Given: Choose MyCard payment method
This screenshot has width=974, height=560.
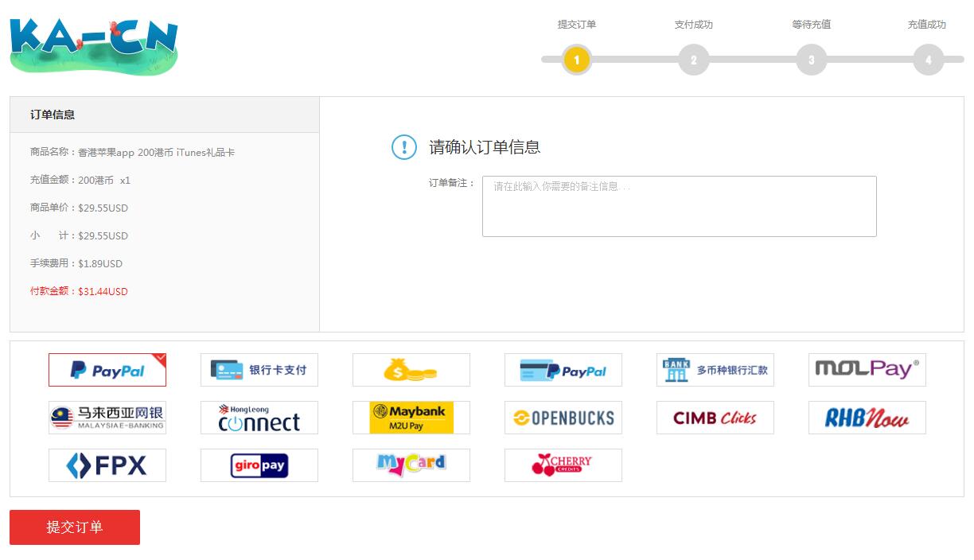Looking at the screenshot, I should click(411, 465).
